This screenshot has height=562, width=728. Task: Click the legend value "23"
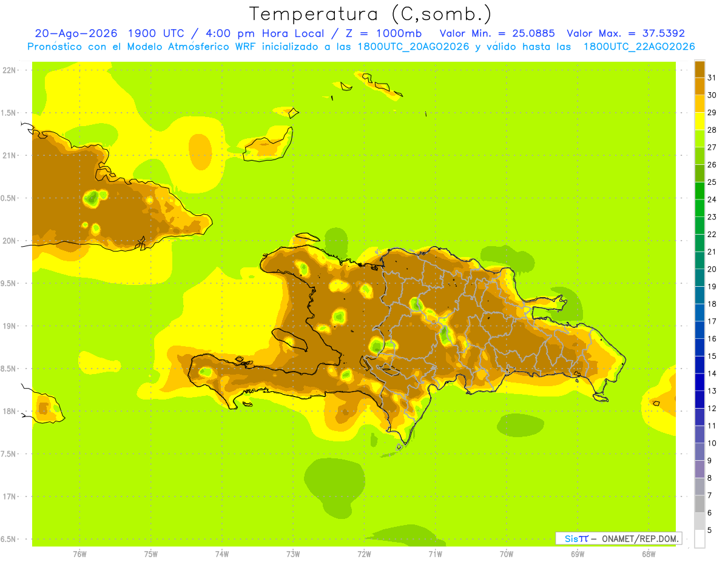[x=712, y=216]
